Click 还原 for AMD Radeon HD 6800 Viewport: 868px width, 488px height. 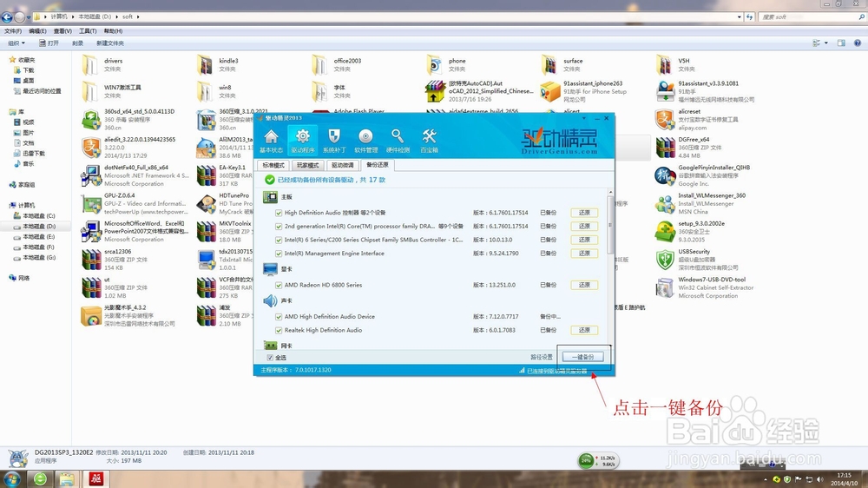tap(584, 285)
